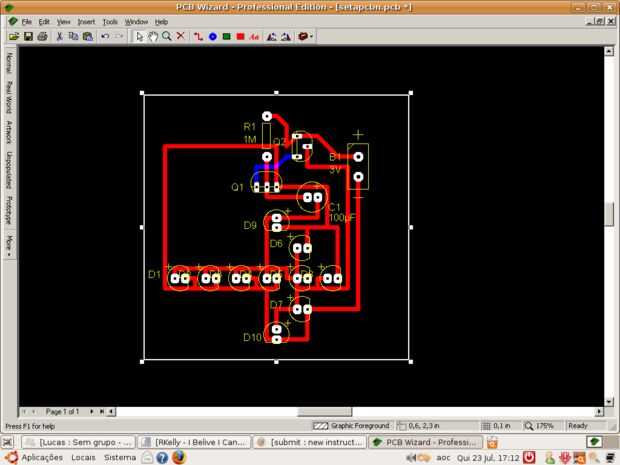Image resolution: width=620 pixels, height=465 pixels.
Task: Select the red text label tool
Action: click(x=254, y=37)
